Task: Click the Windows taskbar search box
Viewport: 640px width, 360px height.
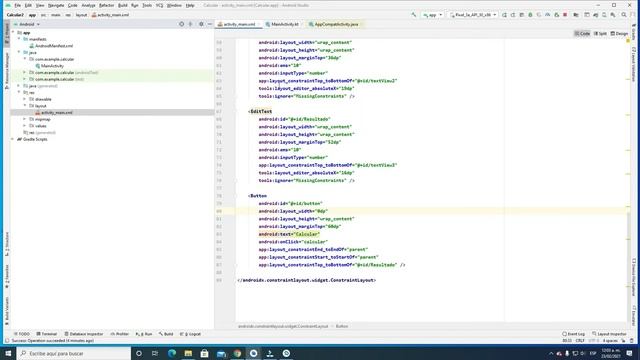Action: tap(74, 353)
